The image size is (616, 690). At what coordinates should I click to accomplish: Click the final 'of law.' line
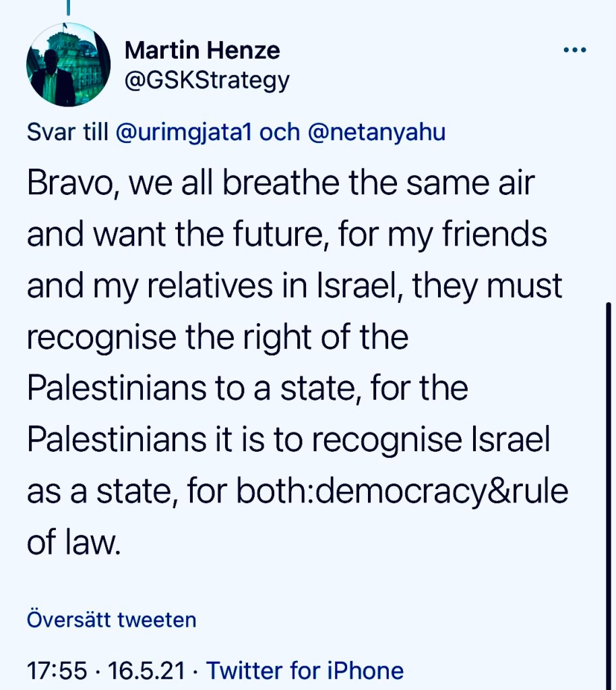(x=73, y=540)
